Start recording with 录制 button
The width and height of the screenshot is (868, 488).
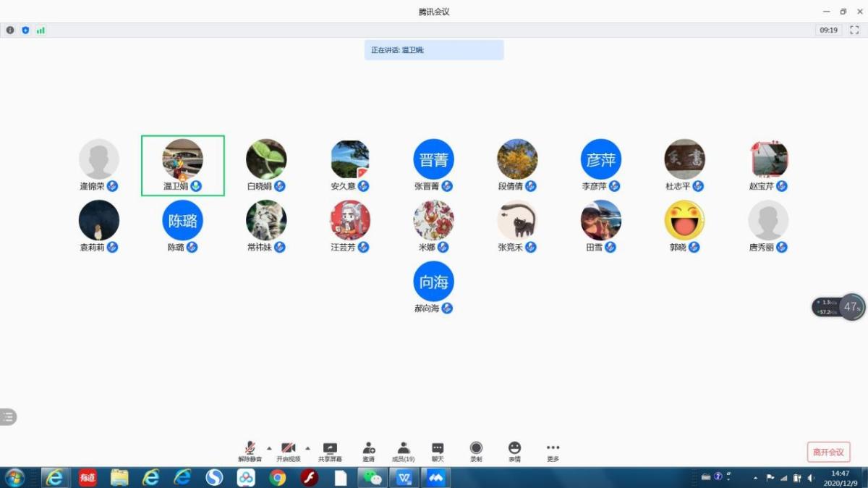click(476, 451)
